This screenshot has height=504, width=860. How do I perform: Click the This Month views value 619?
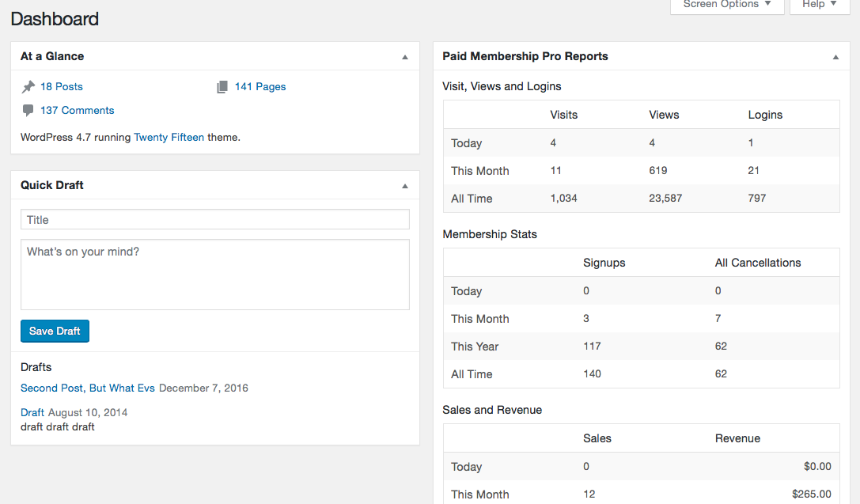click(658, 171)
